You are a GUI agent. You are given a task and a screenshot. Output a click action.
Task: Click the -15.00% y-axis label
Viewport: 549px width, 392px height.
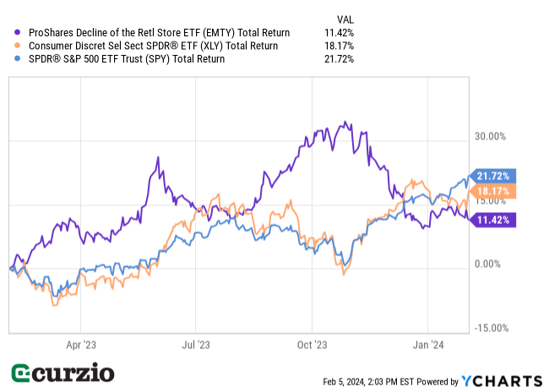click(490, 329)
